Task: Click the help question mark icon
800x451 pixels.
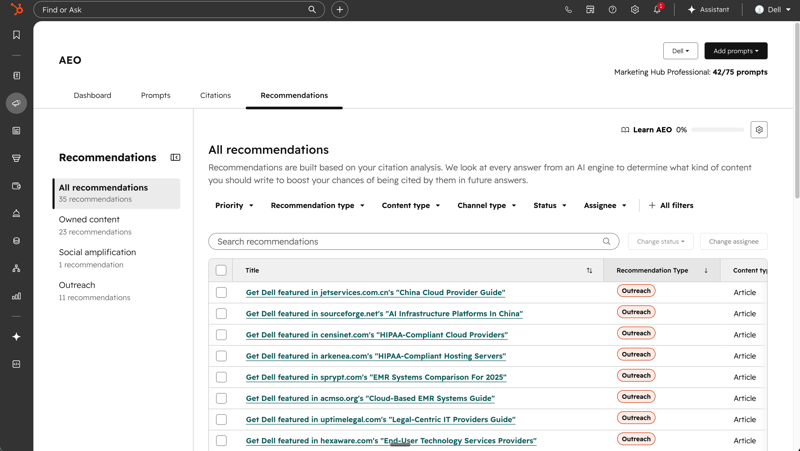Action: tap(612, 10)
